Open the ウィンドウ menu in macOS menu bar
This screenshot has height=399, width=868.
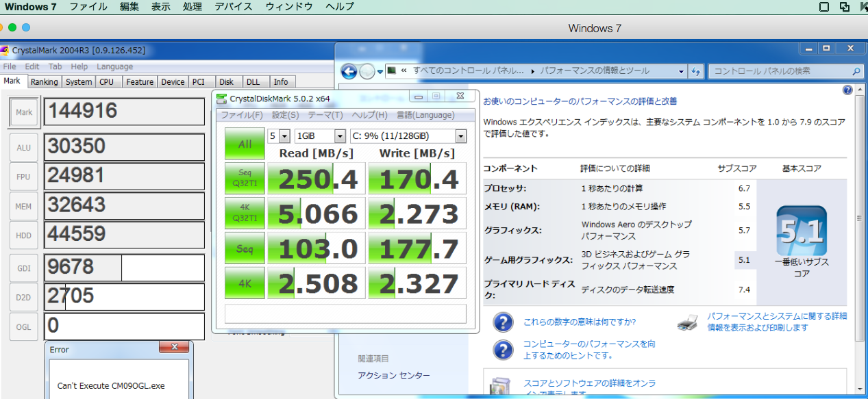pos(289,7)
